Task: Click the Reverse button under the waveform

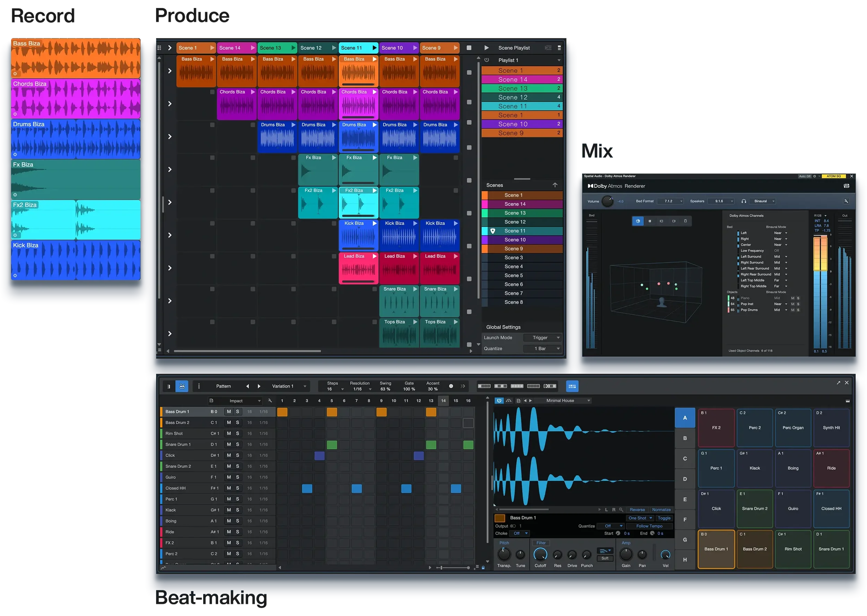Action: click(x=637, y=510)
